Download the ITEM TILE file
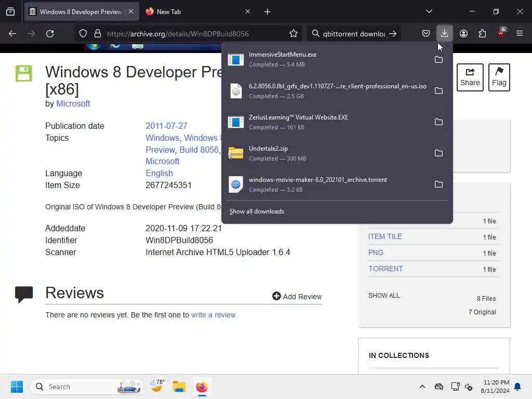Screen dimensions: 532x399 385,236
